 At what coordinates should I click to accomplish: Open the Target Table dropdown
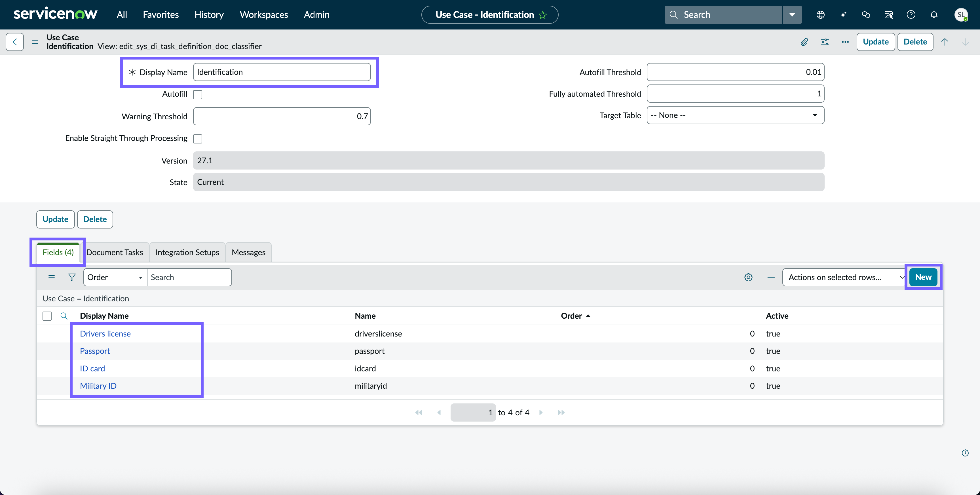(x=735, y=115)
